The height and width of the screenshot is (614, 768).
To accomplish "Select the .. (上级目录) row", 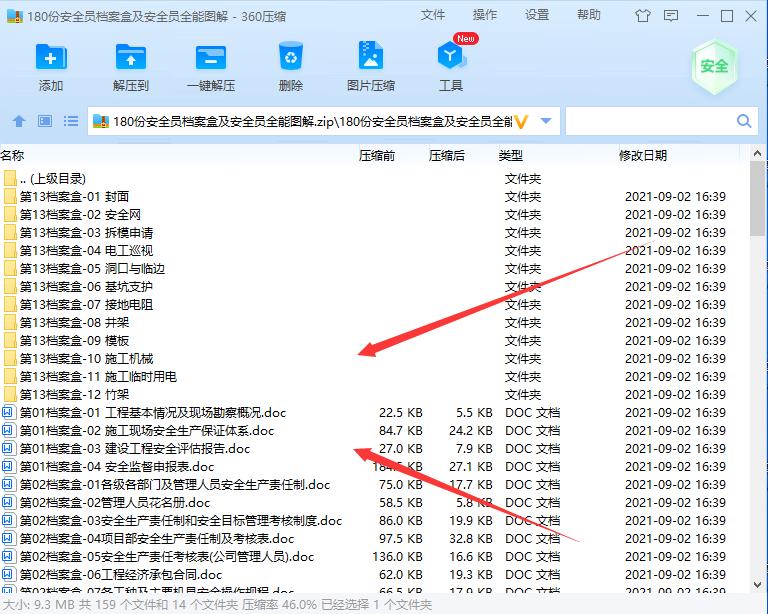I will click(x=375, y=179).
